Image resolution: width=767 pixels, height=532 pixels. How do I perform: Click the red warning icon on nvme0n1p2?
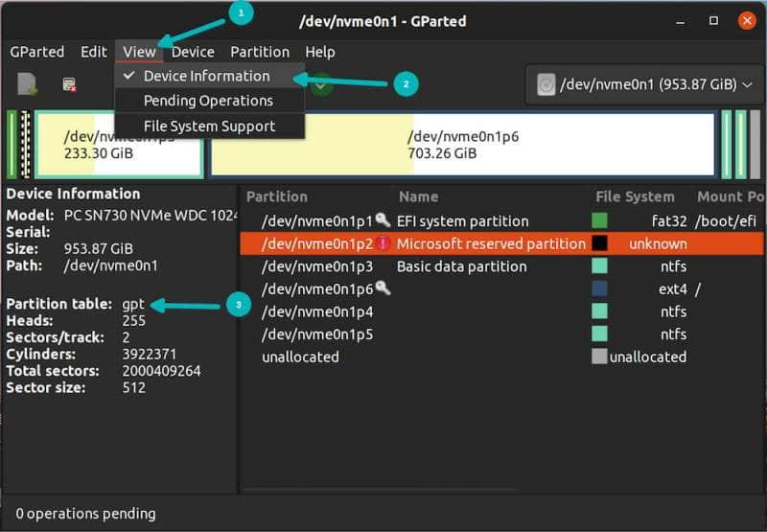383,243
